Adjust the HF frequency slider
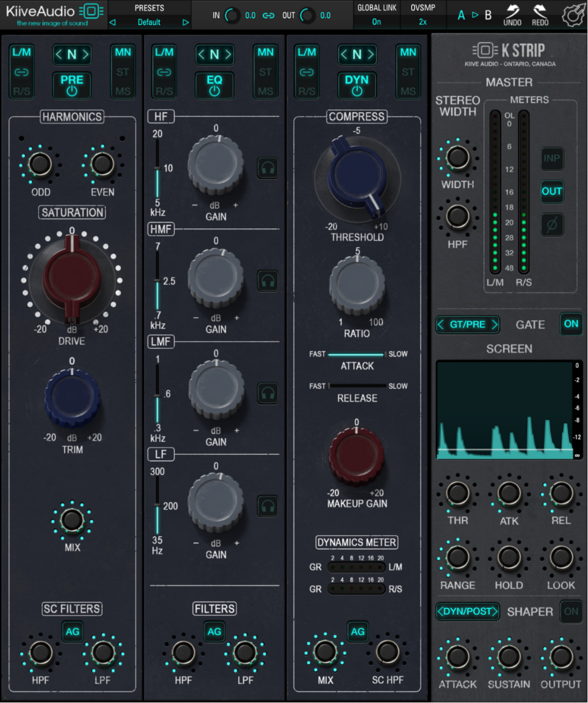588x703 pixels. point(157,168)
